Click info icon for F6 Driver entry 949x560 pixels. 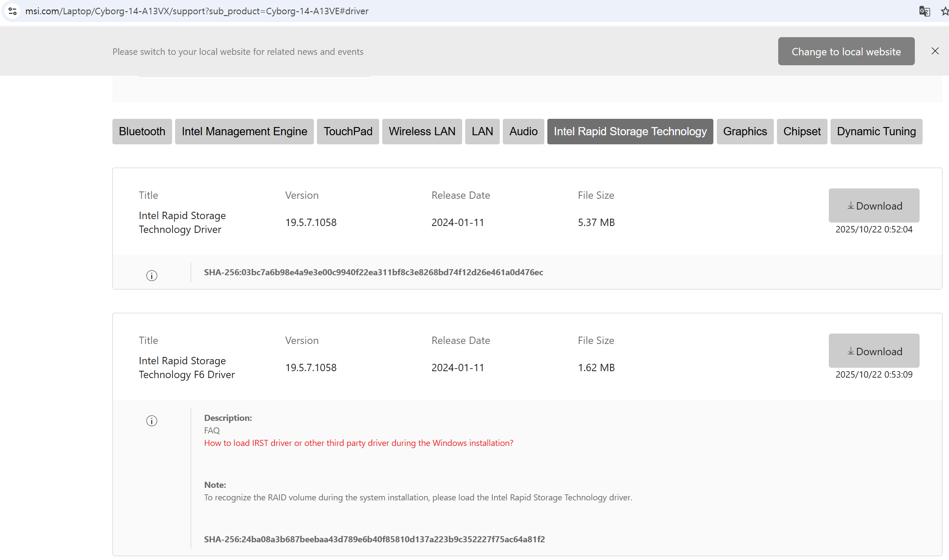[152, 420]
